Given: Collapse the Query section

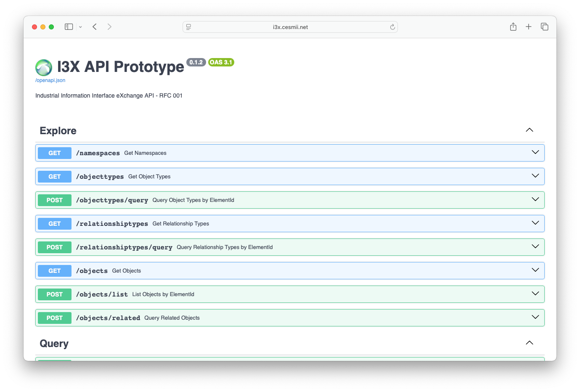Looking at the screenshot, I should pyautogui.click(x=529, y=343).
